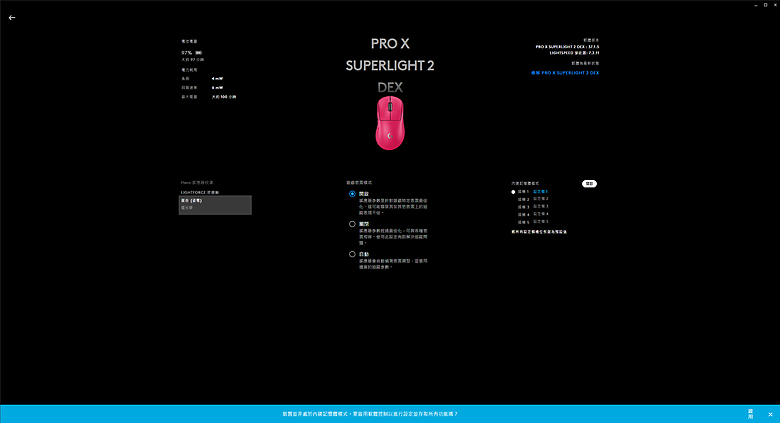Minimize the G HUB window
The width and height of the screenshot is (780, 423).
pos(755,4)
